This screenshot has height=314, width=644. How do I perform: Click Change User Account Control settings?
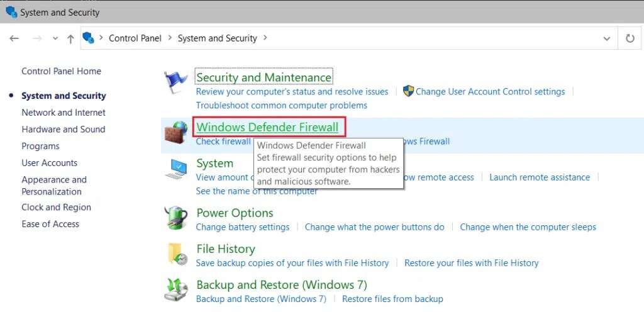click(490, 91)
